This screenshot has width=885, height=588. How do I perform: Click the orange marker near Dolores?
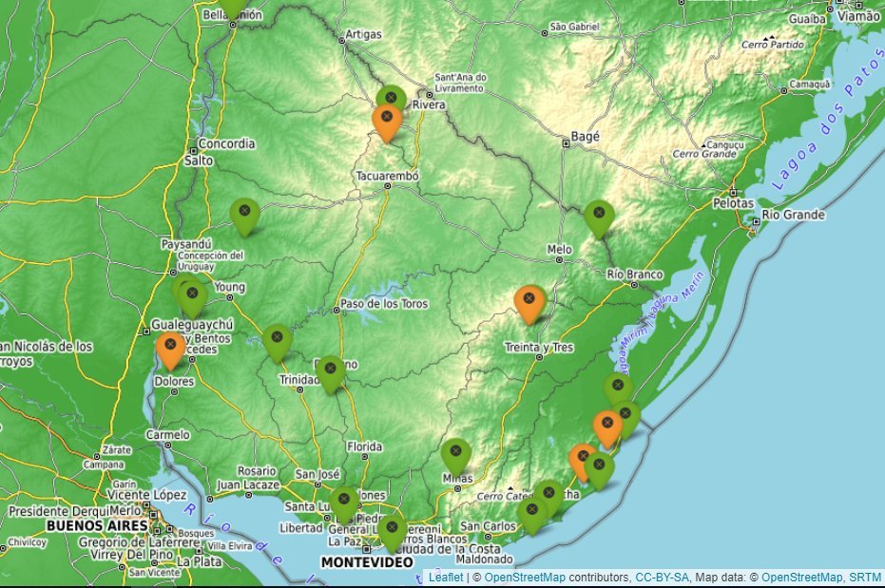pyautogui.click(x=170, y=348)
